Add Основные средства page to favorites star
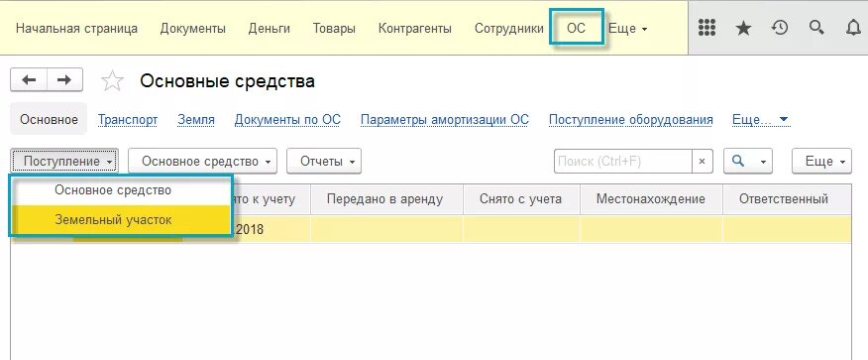This screenshot has width=868, height=360. pos(112,81)
